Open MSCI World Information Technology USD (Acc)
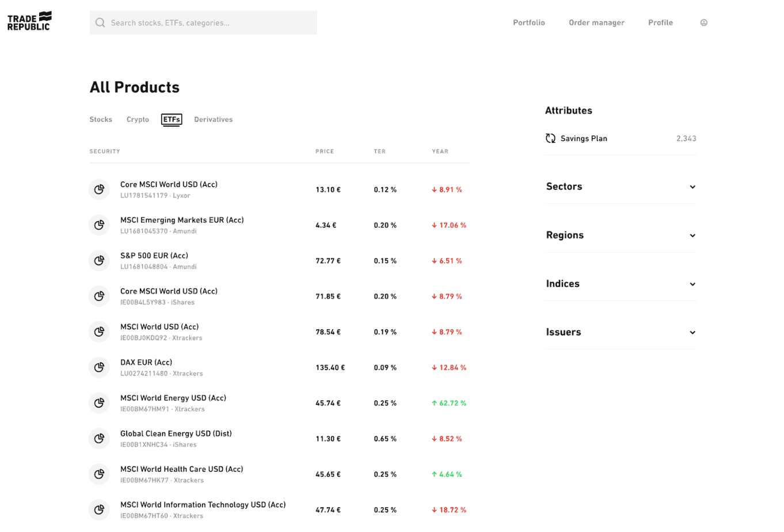784x532 pixels. (x=279, y=510)
